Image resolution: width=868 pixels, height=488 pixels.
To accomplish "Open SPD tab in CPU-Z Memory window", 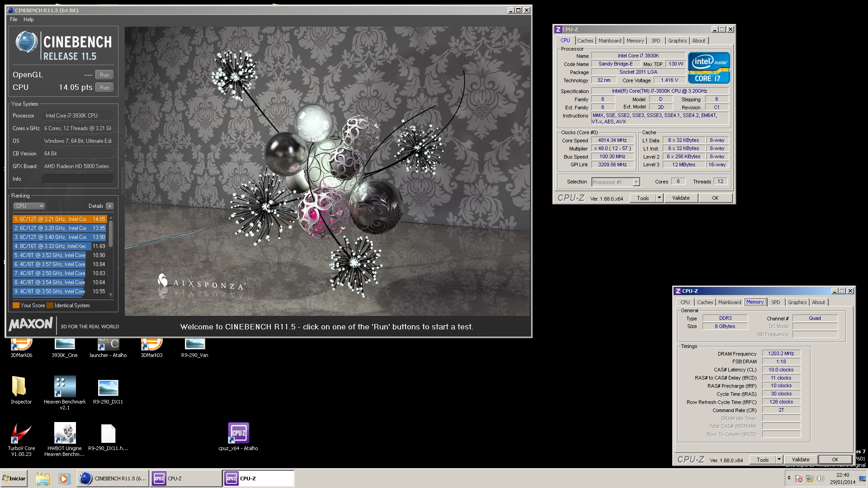I will pyautogui.click(x=775, y=302).
